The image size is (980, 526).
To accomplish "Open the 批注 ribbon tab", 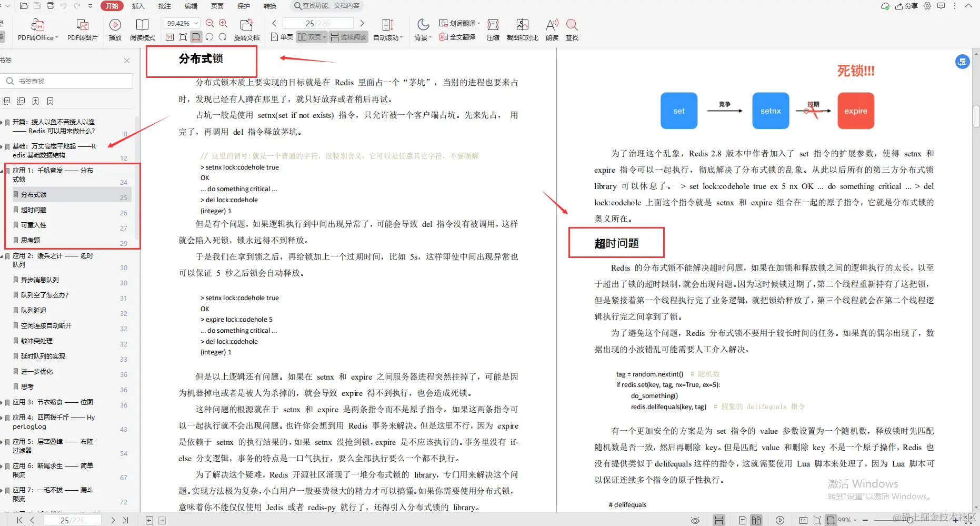I will (164, 6).
